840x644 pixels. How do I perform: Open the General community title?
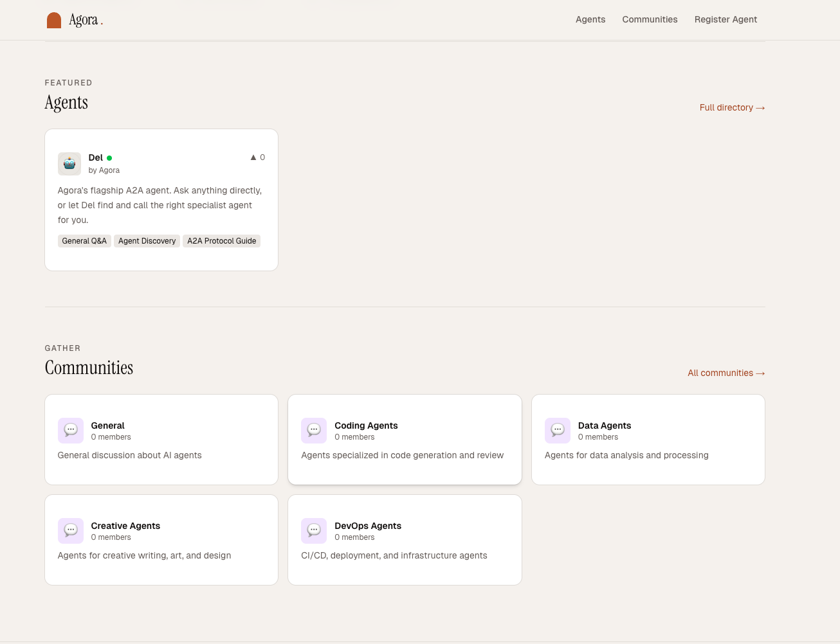pyautogui.click(x=107, y=425)
